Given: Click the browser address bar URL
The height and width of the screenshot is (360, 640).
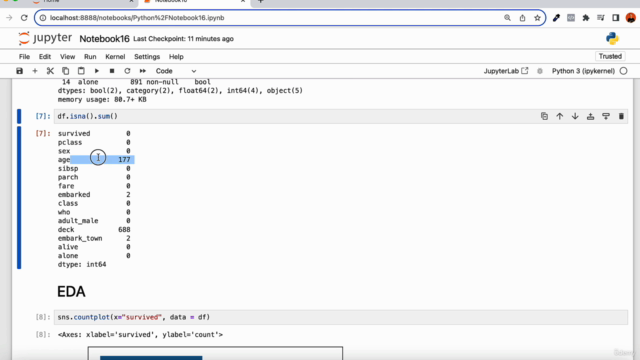Looking at the screenshot, I should pos(137,18).
